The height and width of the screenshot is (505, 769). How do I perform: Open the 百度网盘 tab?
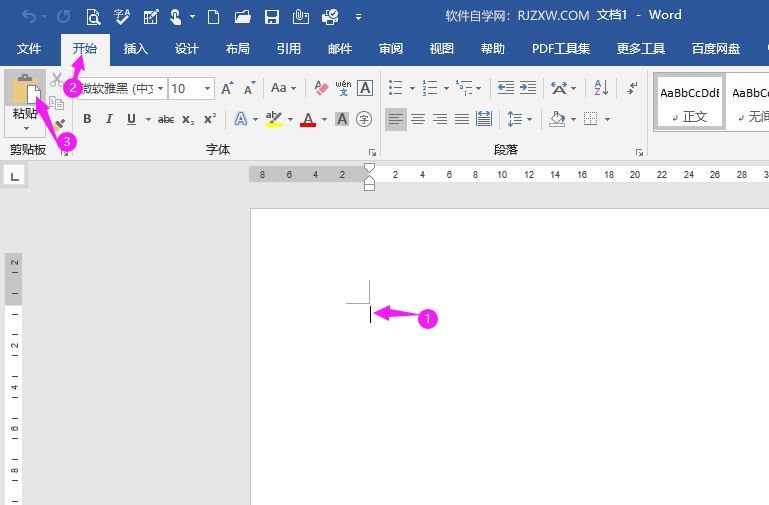pos(716,49)
